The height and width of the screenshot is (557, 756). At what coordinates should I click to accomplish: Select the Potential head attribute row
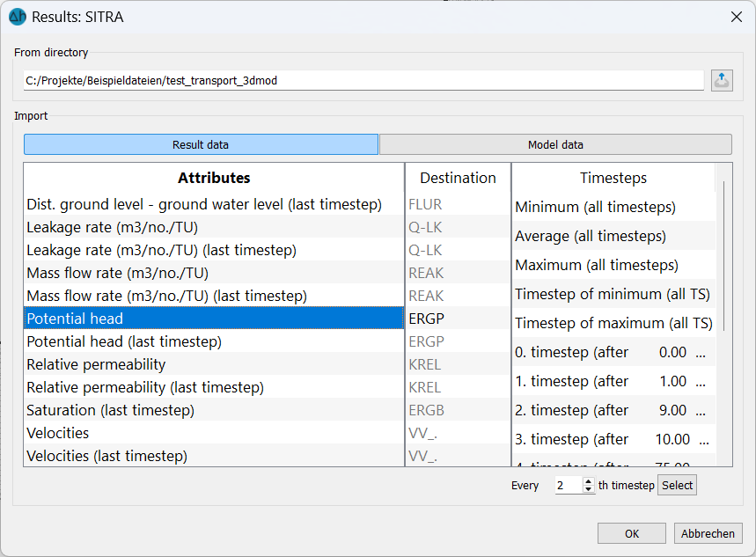[x=214, y=319]
